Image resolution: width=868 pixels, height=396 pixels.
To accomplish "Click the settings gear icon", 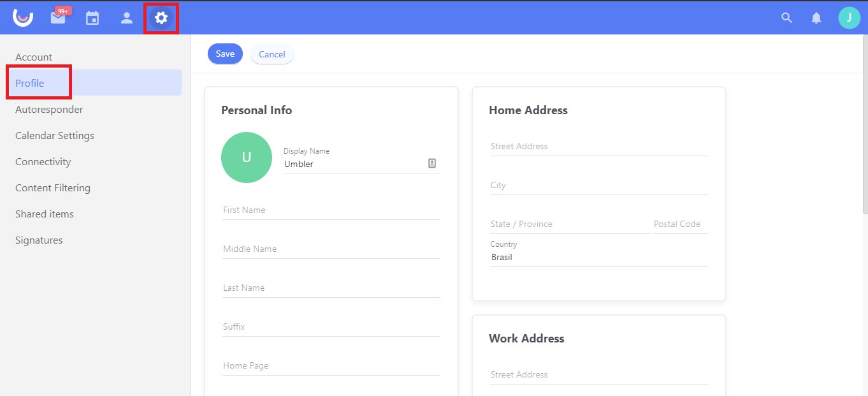I will (x=161, y=18).
